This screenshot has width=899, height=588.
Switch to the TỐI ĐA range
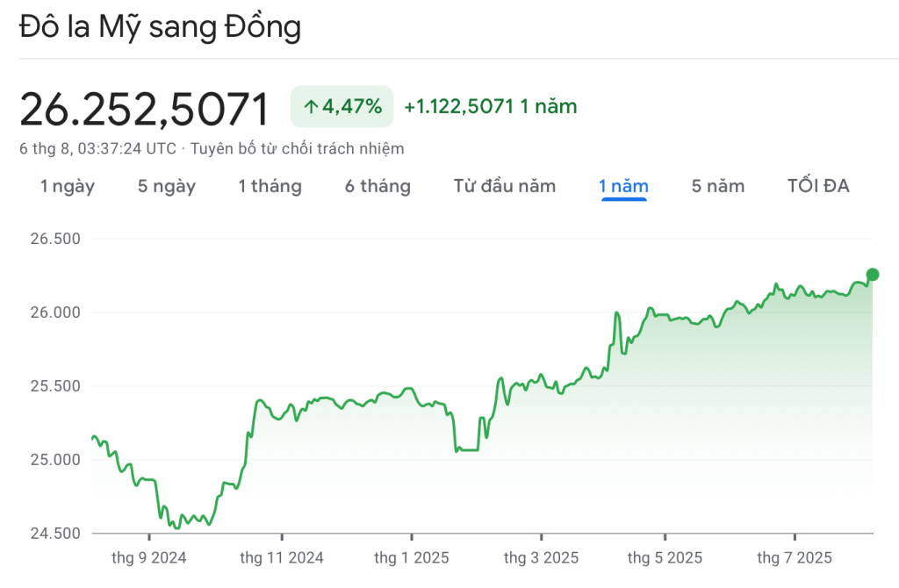point(816,186)
